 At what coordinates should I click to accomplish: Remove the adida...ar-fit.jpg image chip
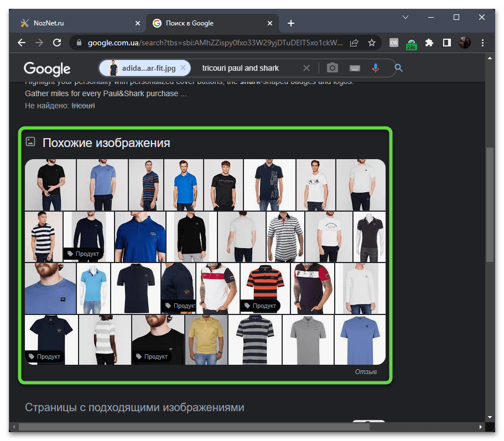[x=183, y=68]
